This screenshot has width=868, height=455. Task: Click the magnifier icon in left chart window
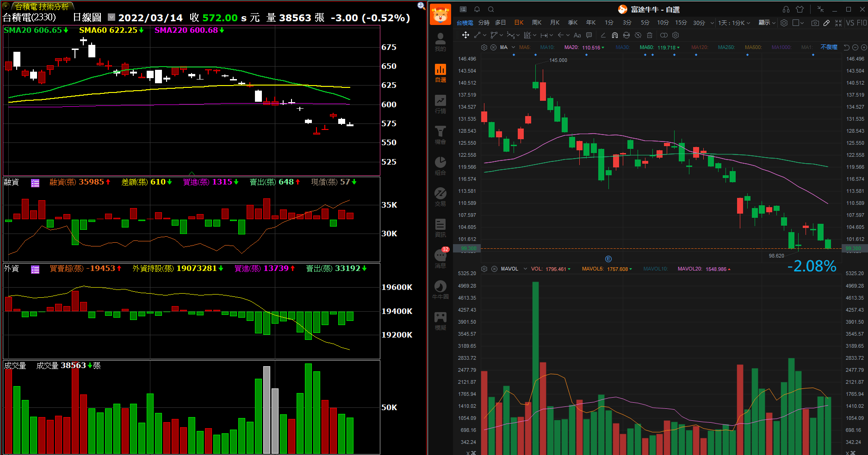point(421,6)
